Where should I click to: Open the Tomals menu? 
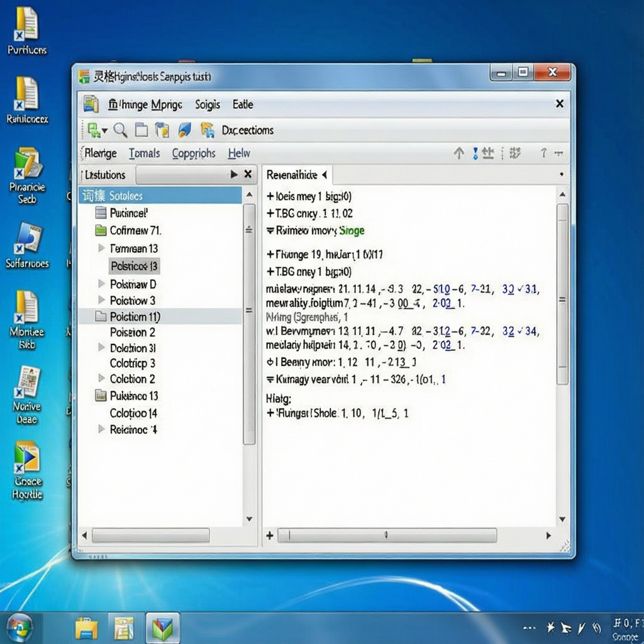144,153
